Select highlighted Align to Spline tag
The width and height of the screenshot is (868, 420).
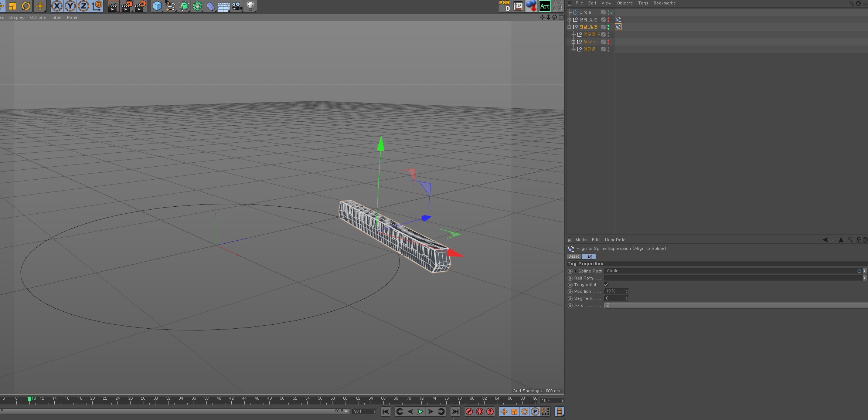point(618,27)
